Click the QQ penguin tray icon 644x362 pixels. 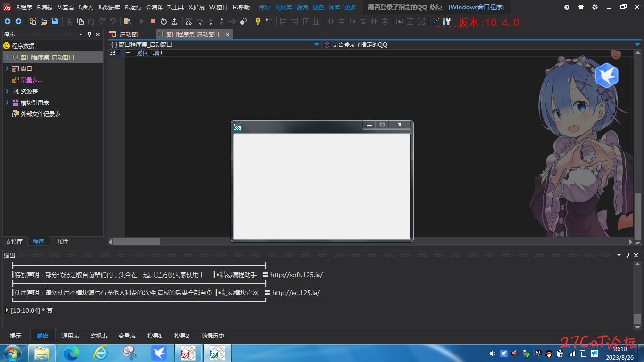549,353
